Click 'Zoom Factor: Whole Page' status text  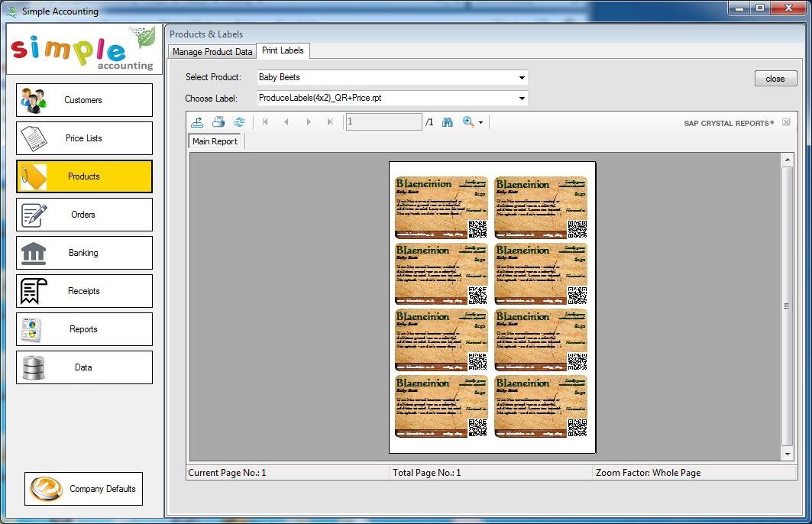tap(648, 473)
